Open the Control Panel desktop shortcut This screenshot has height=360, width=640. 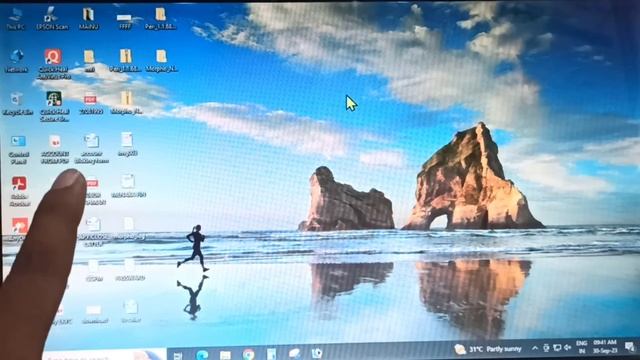click(18, 150)
